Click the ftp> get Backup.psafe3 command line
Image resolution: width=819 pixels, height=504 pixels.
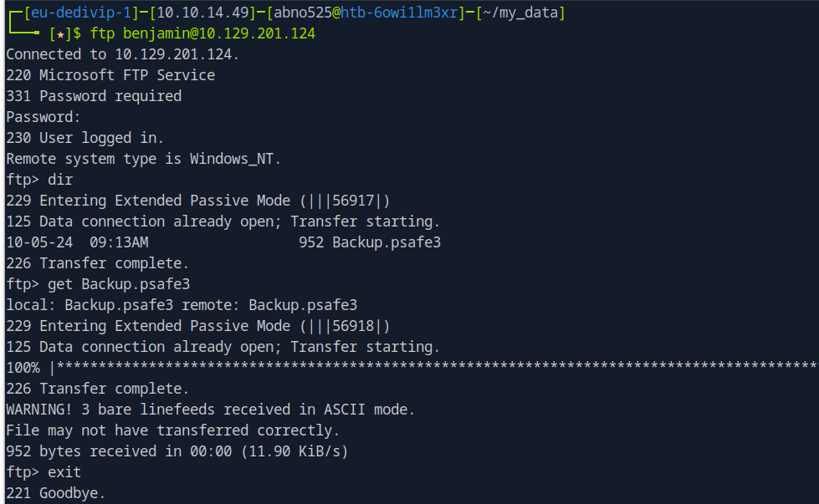[x=98, y=284]
